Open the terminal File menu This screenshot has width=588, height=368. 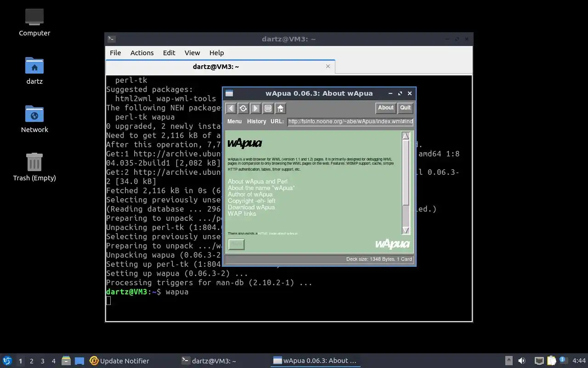coord(115,52)
